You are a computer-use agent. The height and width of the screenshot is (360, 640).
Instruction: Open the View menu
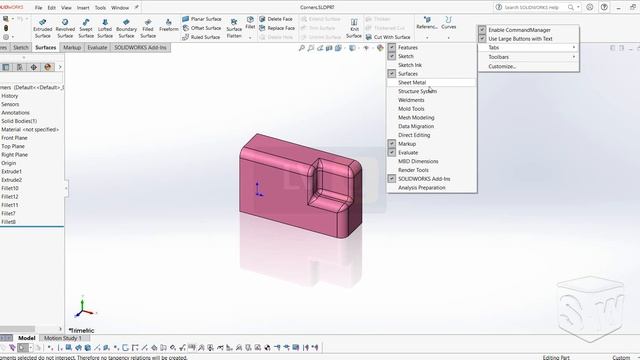click(x=66, y=8)
